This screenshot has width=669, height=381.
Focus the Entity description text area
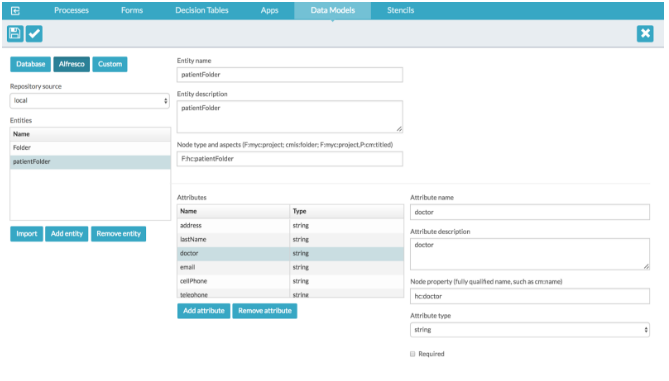pyautogui.click(x=290, y=116)
